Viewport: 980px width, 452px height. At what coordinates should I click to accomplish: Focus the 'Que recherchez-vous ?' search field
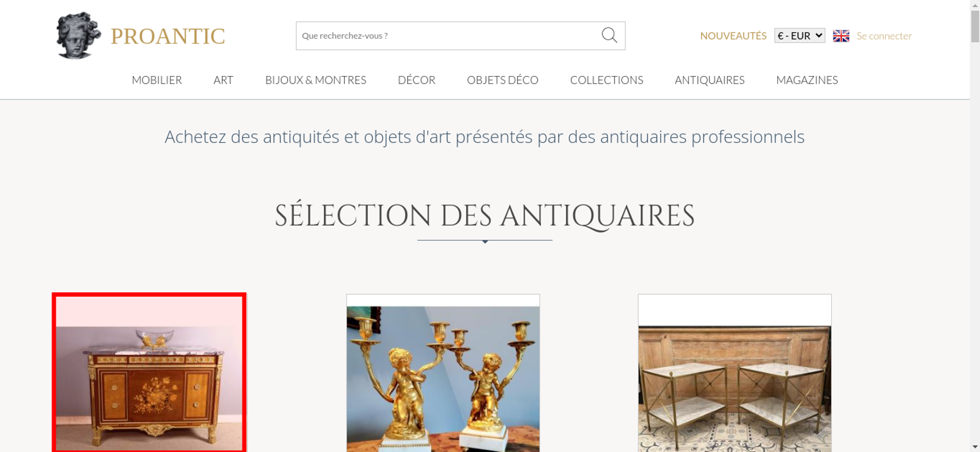(x=448, y=36)
